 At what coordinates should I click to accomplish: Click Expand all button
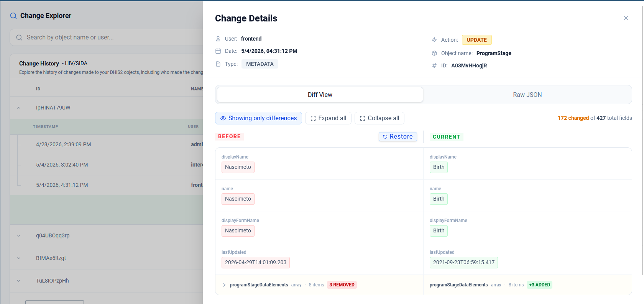pyautogui.click(x=328, y=118)
